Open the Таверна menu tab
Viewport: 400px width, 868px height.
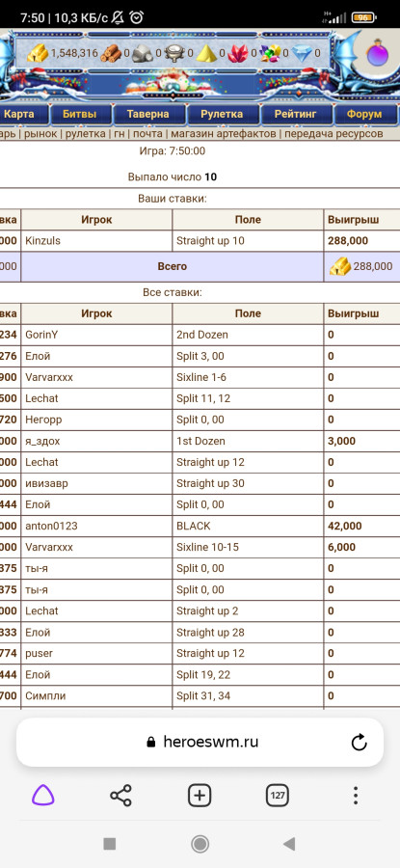[147, 114]
